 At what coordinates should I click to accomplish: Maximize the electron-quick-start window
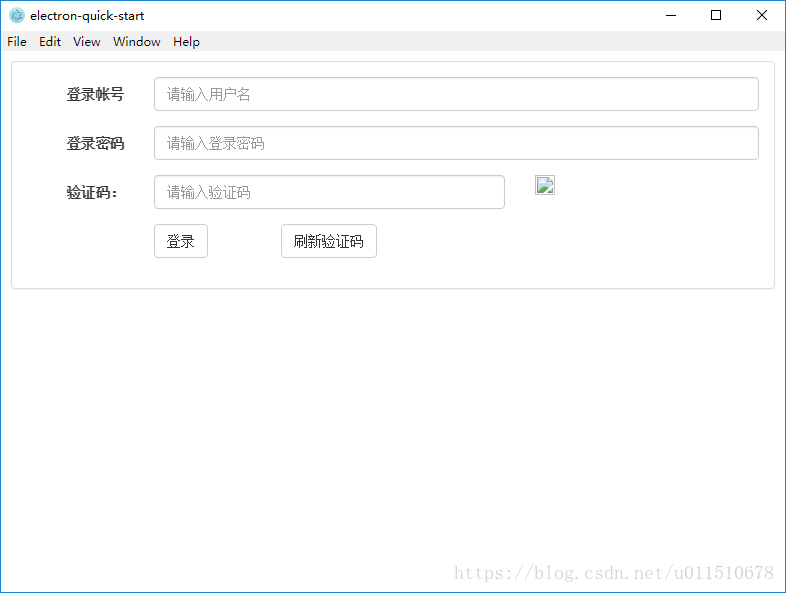point(716,16)
